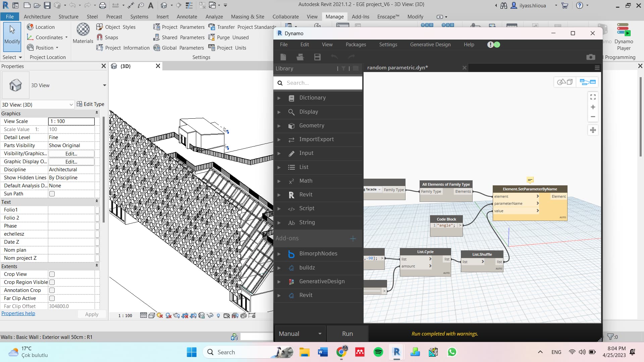This screenshot has width=644, height=362.
Task: Open Project Information dialog
Action: coord(123,48)
